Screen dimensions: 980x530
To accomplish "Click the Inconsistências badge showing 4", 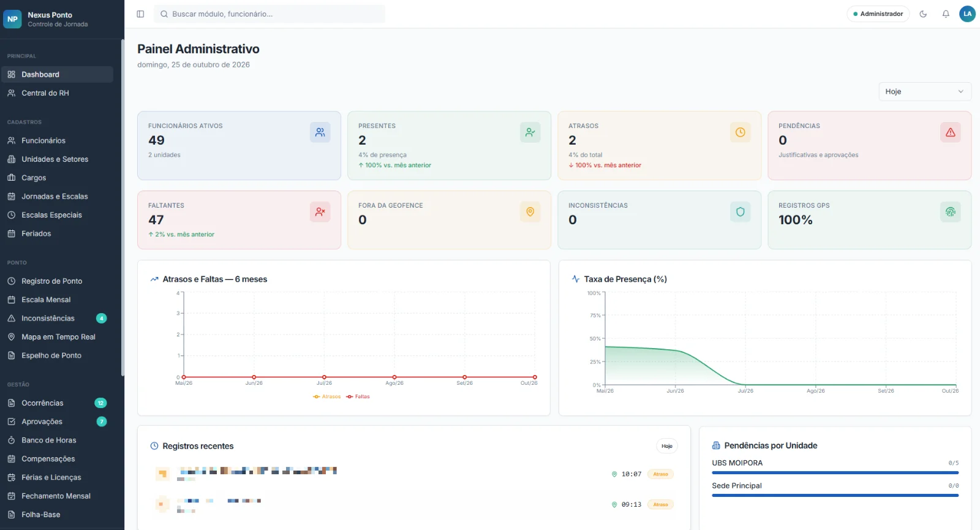I will (102, 319).
